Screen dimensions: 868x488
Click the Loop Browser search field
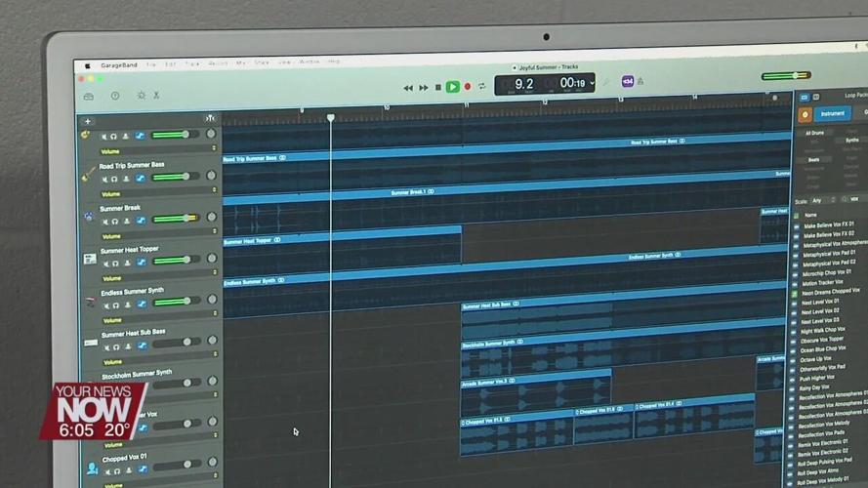[x=856, y=199]
